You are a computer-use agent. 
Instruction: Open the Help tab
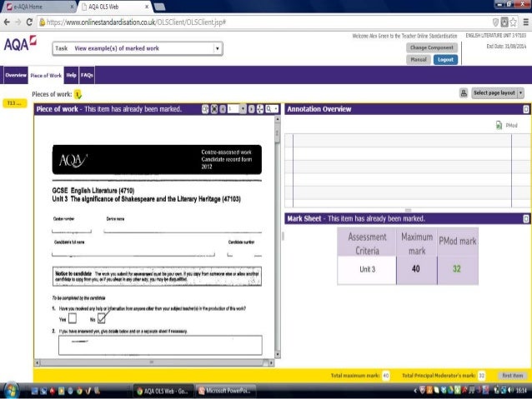71,75
